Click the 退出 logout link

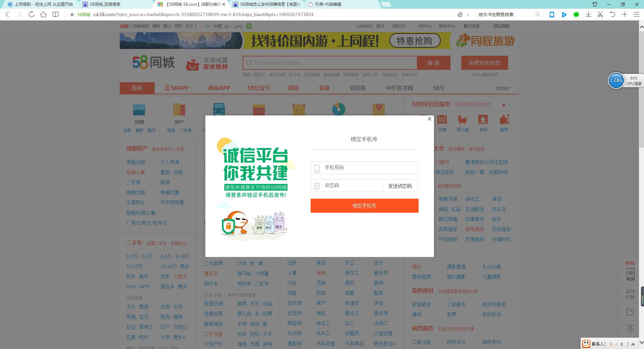coord(380,26)
